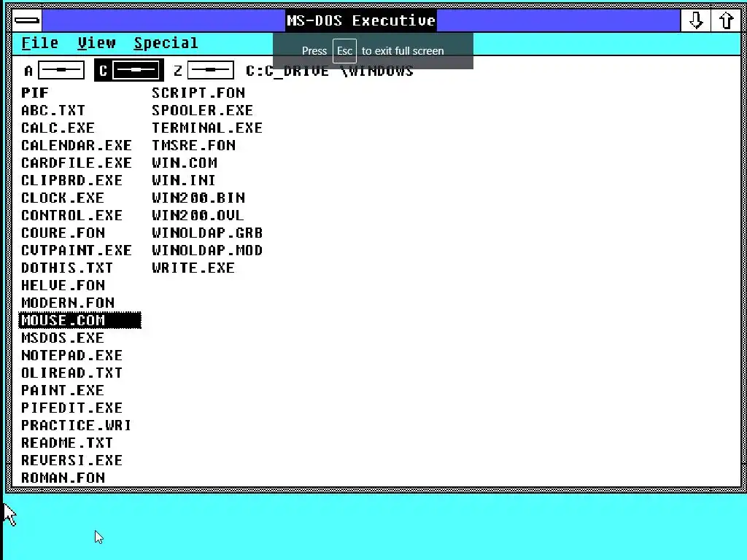
Task: Select README.TXT file
Action: [66, 443]
